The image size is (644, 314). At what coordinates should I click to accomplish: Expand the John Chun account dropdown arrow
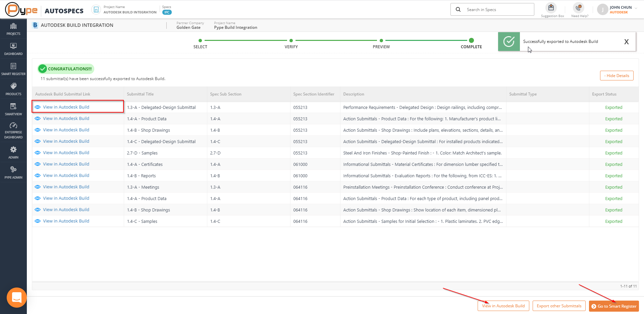pos(636,8)
